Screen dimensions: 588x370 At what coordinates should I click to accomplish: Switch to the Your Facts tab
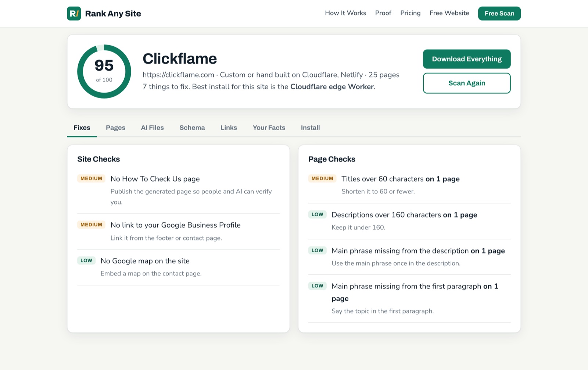tap(269, 128)
